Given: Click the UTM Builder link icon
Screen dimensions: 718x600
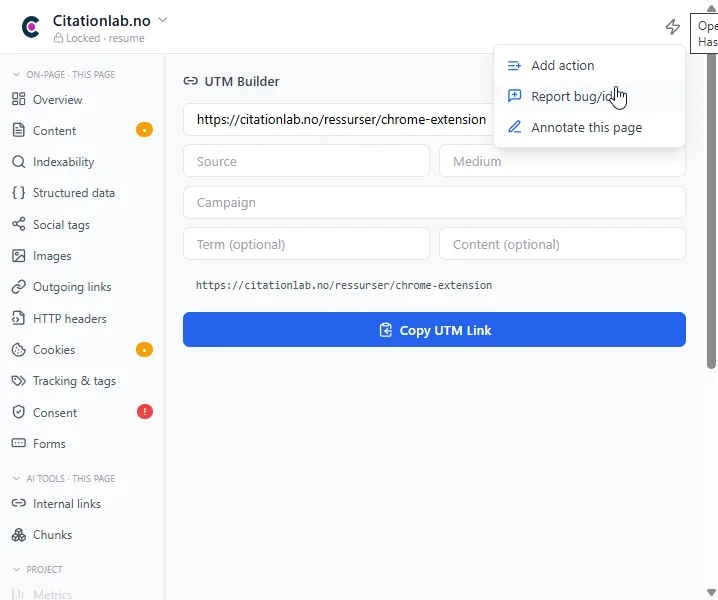Looking at the screenshot, I should (190, 81).
